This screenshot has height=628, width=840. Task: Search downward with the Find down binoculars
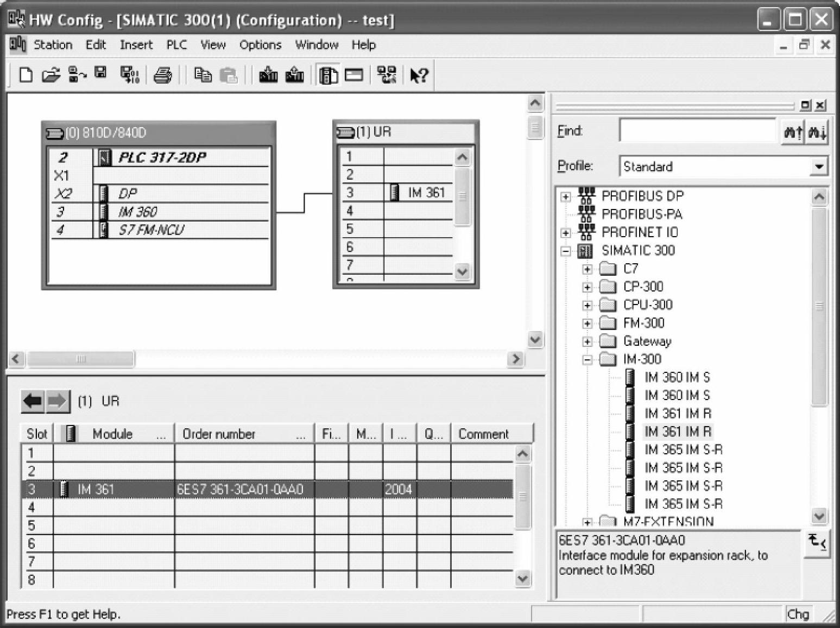[x=817, y=131]
